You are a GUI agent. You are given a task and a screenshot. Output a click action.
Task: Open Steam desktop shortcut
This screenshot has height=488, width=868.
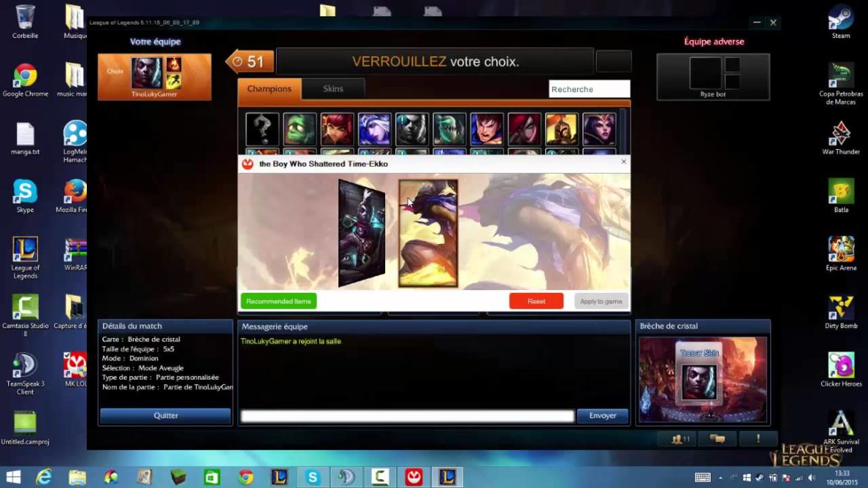(841, 21)
